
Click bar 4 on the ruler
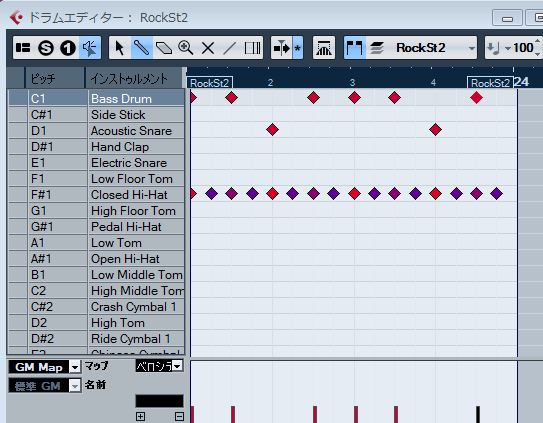coord(433,82)
